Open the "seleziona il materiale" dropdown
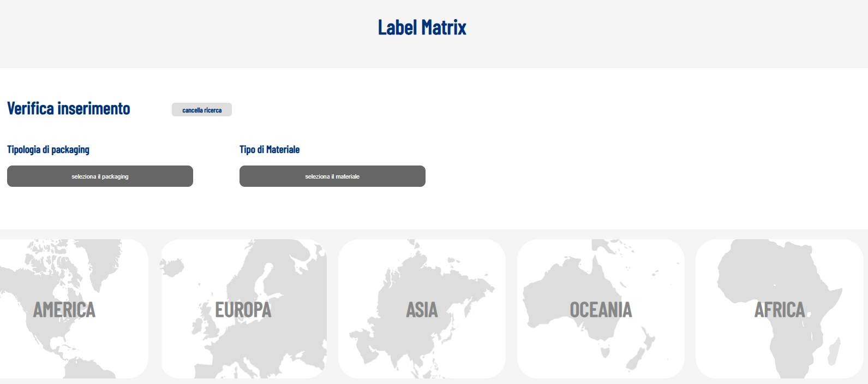Image resolution: width=868 pixels, height=384 pixels. click(x=332, y=176)
